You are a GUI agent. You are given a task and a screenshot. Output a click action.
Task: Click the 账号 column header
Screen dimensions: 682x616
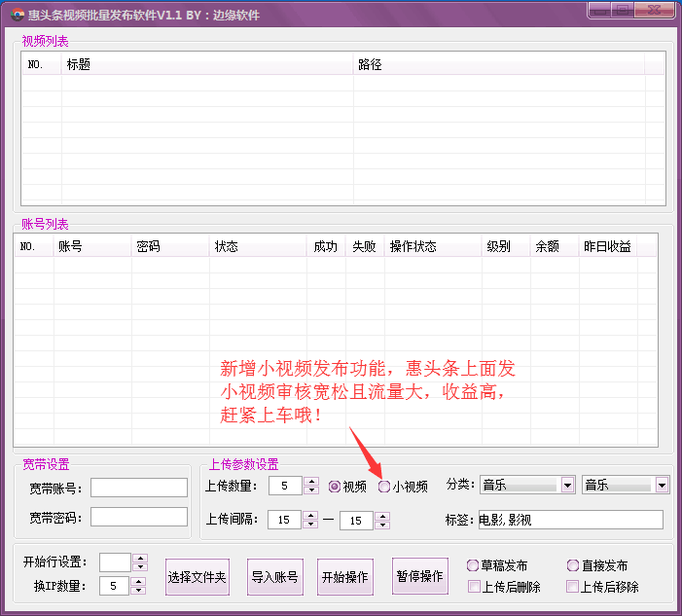pos(92,246)
